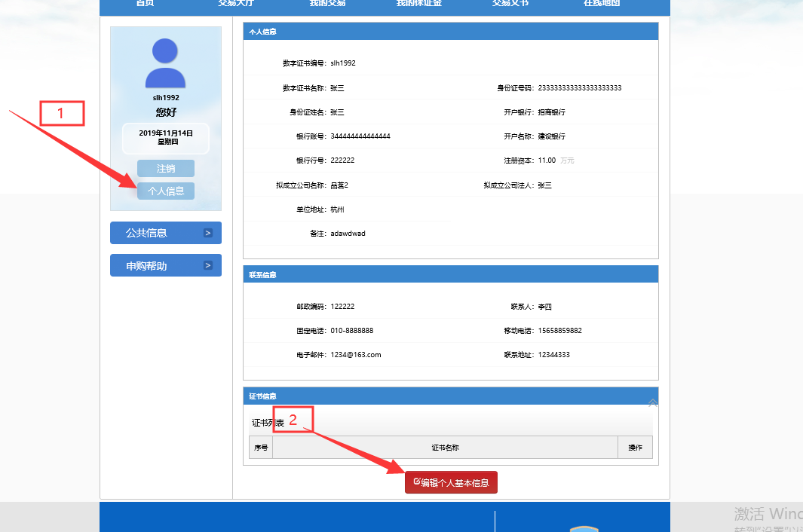The image size is (803, 532).
Task: Expand the 申购帮助 sidebar section
Action: tap(157, 266)
